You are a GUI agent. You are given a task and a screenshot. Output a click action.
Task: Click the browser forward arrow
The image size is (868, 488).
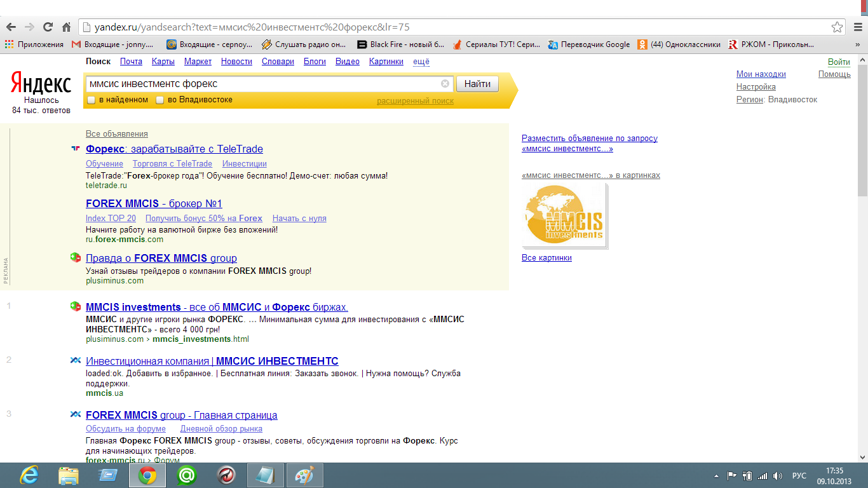pyautogui.click(x=29, y=27)
